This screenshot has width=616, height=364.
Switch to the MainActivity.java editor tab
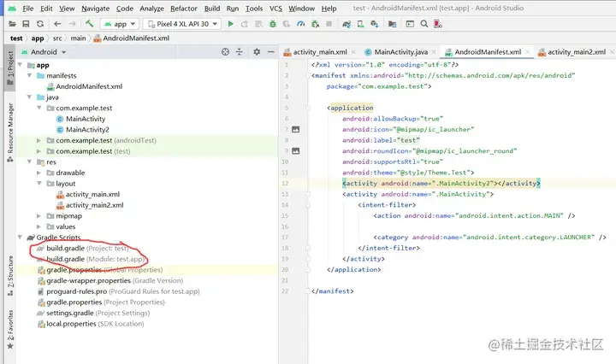(400, 52)
